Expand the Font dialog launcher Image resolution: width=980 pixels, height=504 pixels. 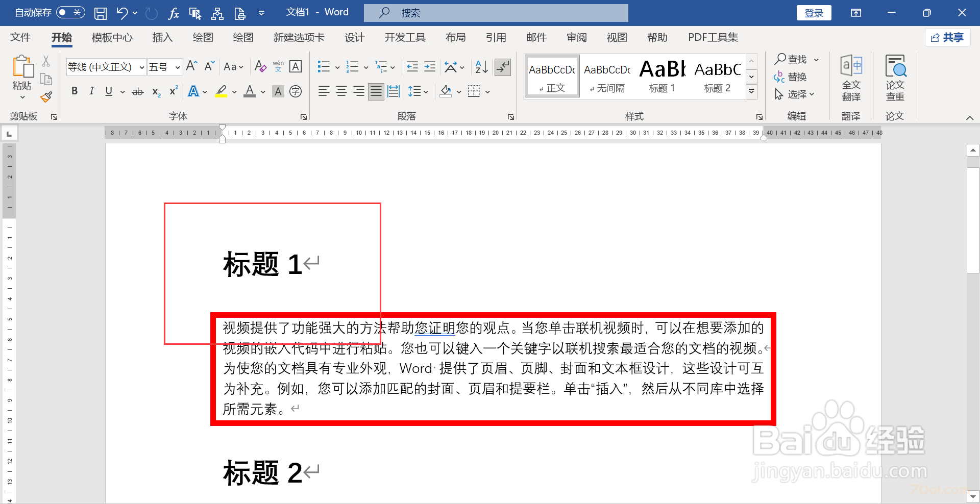(x=304, y=117)
